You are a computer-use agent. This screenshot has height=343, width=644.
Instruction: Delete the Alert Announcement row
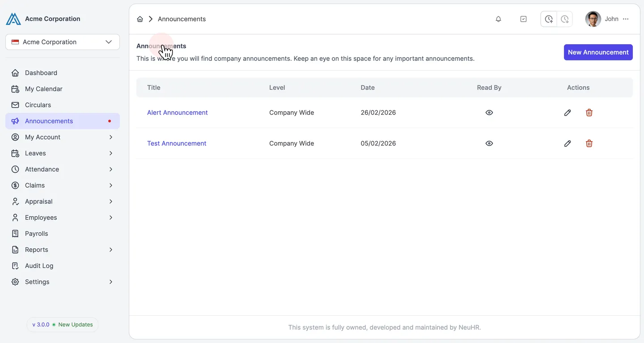pyautogui.click(x=589, y=113)
